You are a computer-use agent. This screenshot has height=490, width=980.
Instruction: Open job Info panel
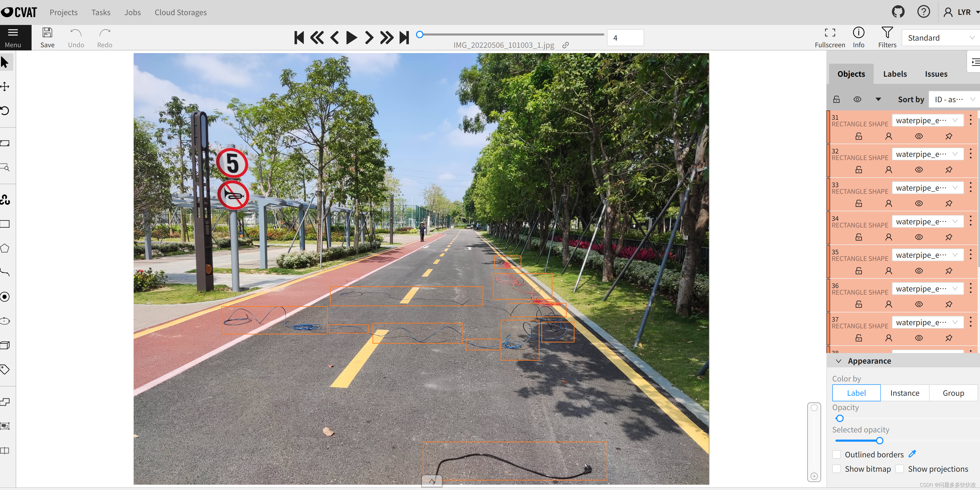[858, 38]
